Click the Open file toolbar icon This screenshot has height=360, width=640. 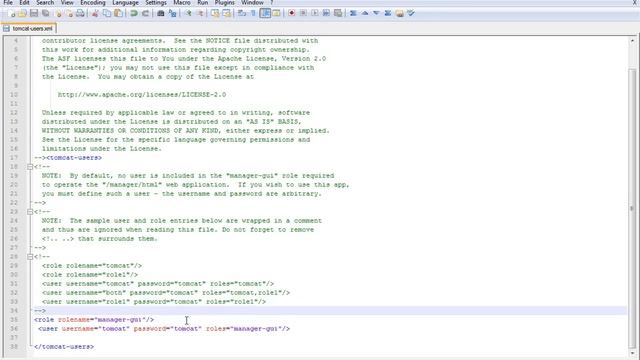[22, 13]
